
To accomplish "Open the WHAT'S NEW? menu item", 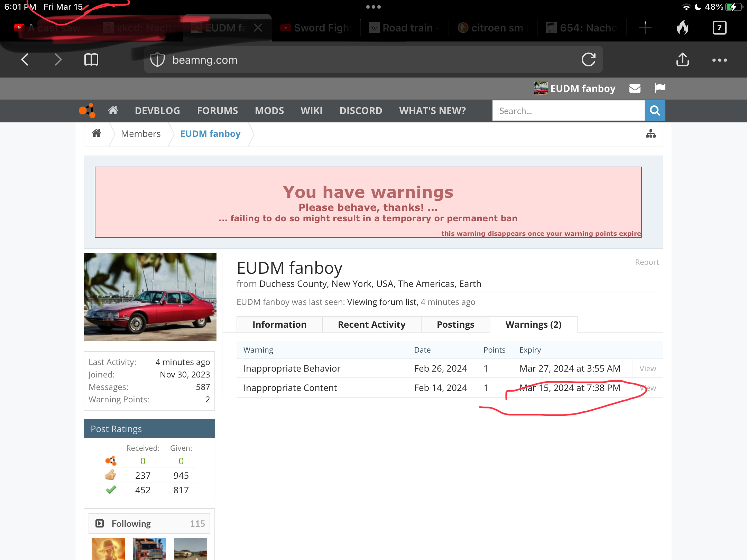I will (x=432, y=111).
